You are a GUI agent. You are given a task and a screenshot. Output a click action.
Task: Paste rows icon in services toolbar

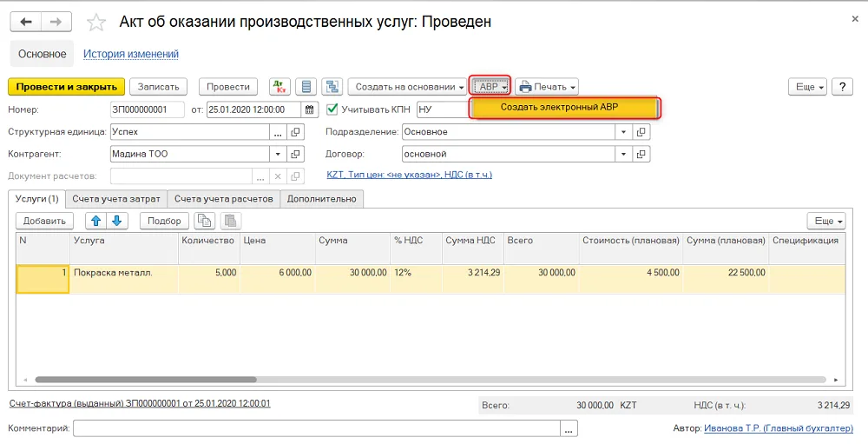(231, 221)
